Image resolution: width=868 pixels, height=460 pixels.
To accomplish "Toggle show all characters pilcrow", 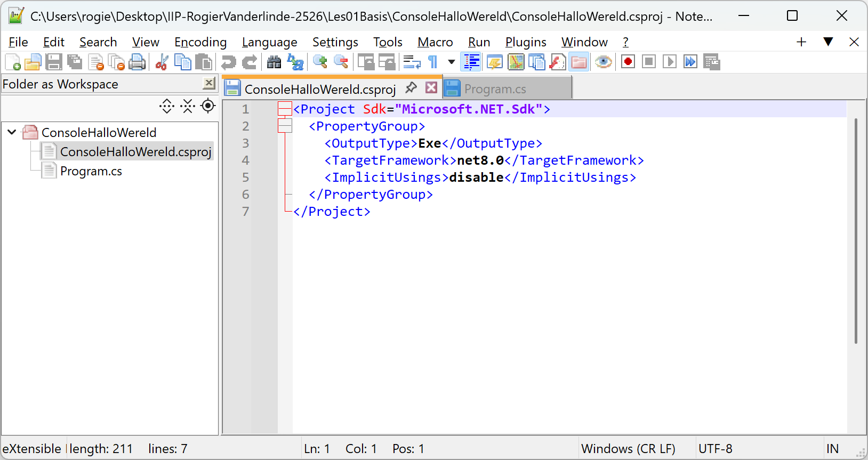I will [433, 62].
